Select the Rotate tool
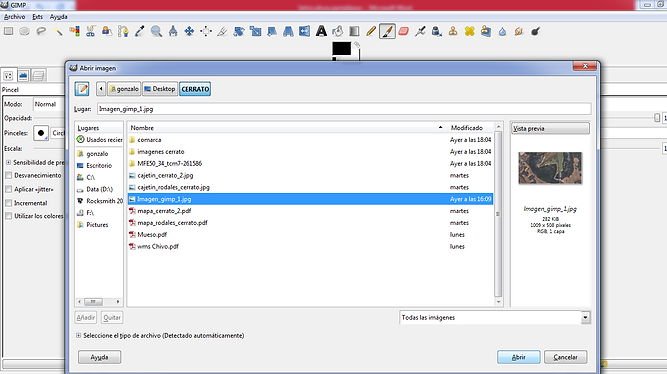Image resolution: width=667 pixels, height=374 pixels. 239,31
